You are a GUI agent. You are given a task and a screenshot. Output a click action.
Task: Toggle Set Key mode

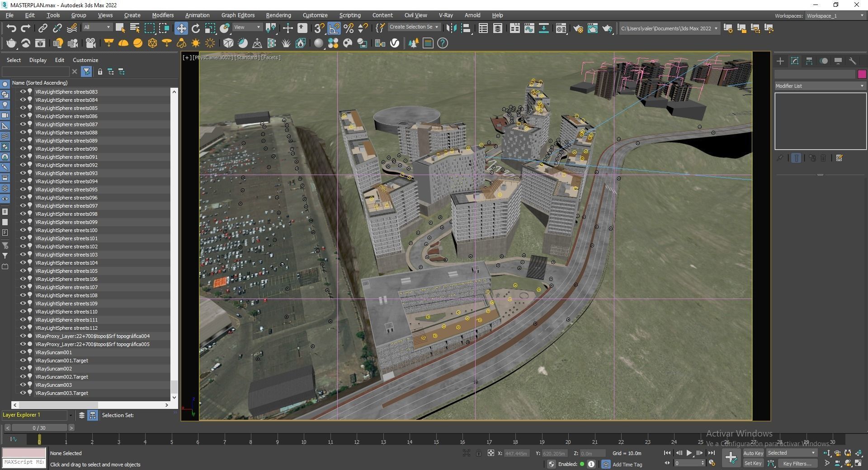tap(753, 463)
